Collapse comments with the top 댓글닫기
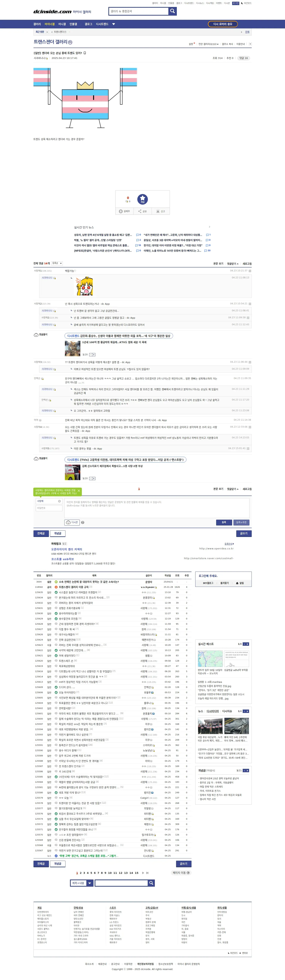The image size is (285, 980). (233, 264)
